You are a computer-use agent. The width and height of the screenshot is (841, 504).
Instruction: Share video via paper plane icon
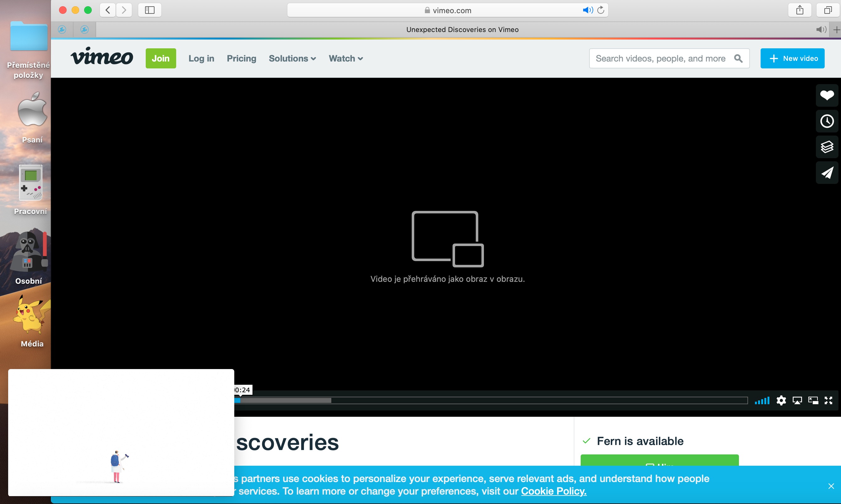pyautogui.click(x=827, y=173)
